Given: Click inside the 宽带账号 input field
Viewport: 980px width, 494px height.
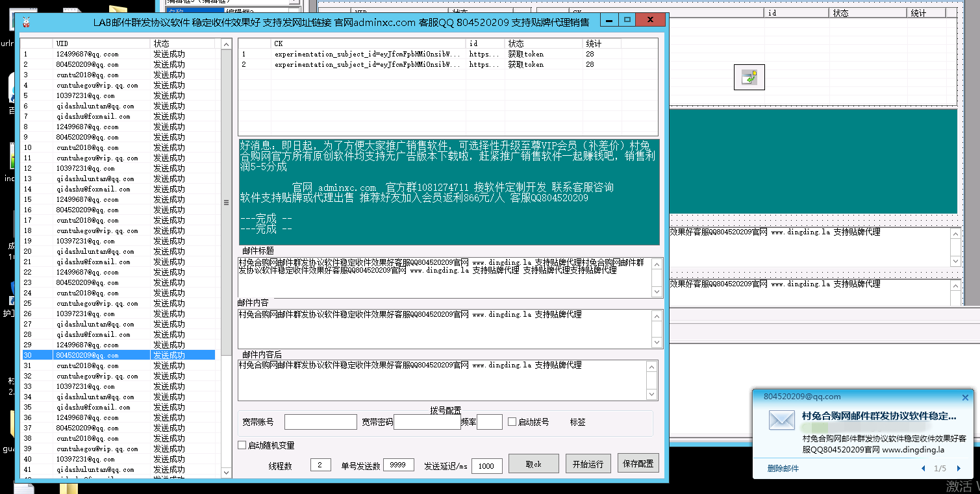Looking at the screenshot, I should tap(321, 421).
